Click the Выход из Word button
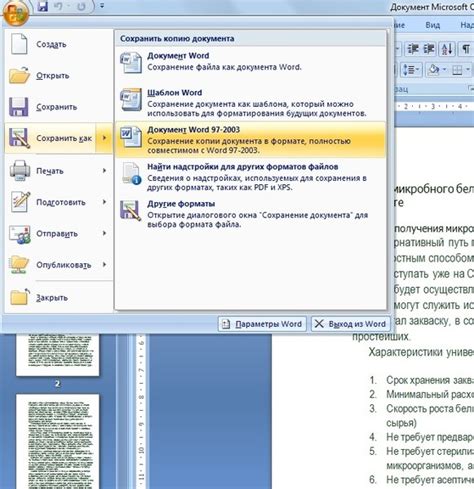The image size is (474, 489). click(350, 324)
